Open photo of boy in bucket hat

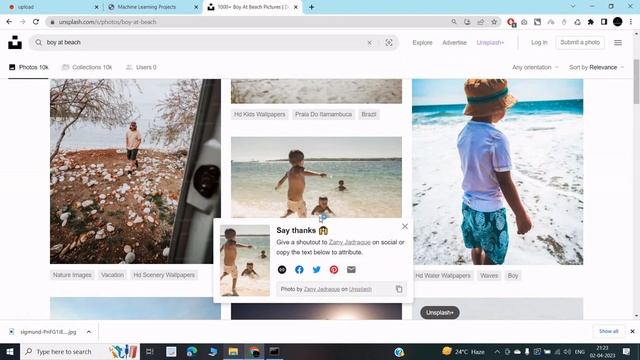tap(498, 172)
